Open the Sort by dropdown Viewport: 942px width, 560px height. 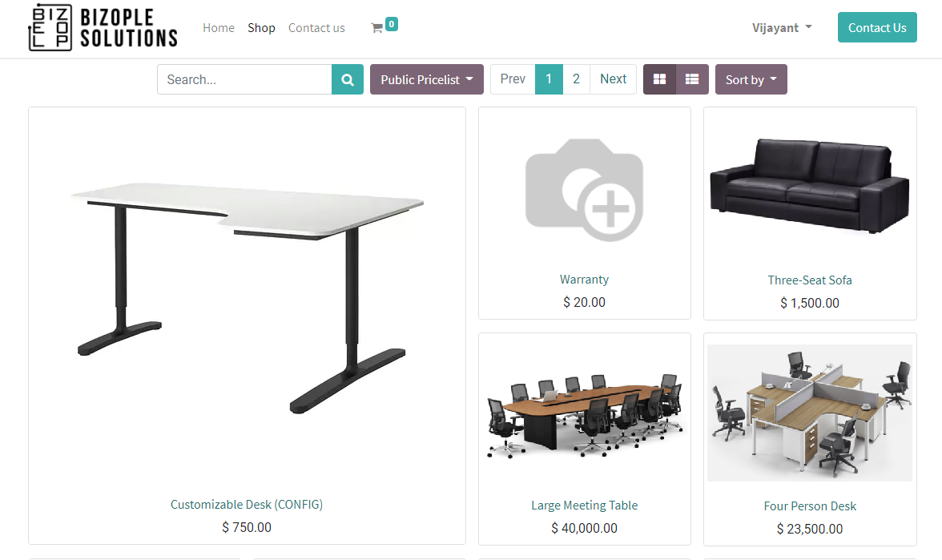751,79
